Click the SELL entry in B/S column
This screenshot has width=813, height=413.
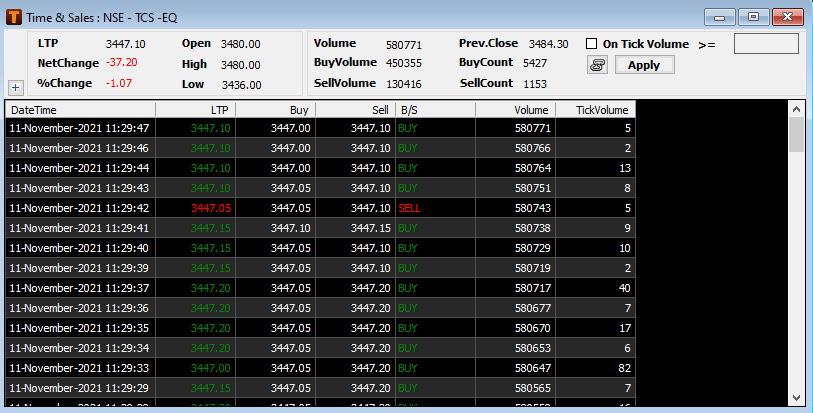coord(409,208)
